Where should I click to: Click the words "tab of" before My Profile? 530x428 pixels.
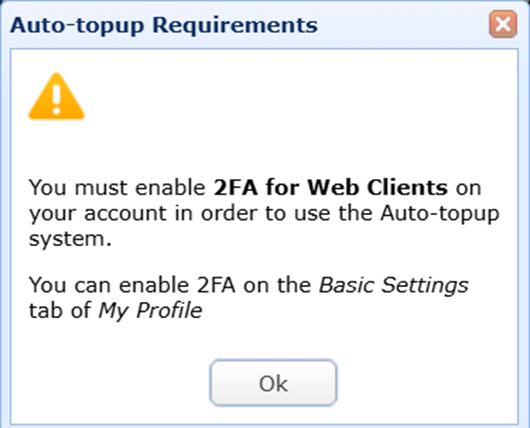(60, 310)
